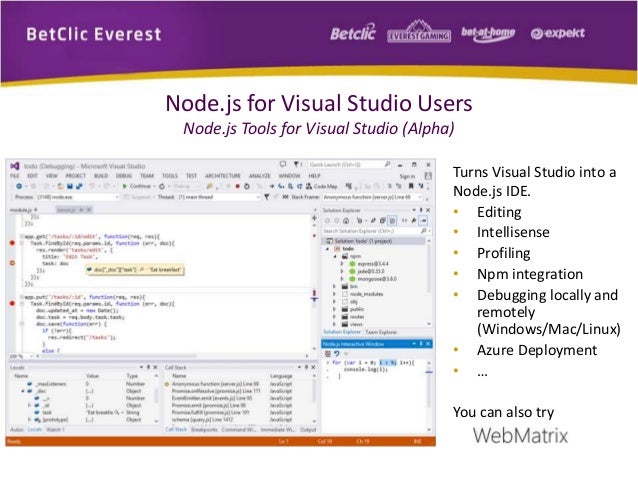Pin the Locals panel
This screenshot has width=638, height=479.
coord(149,367)
